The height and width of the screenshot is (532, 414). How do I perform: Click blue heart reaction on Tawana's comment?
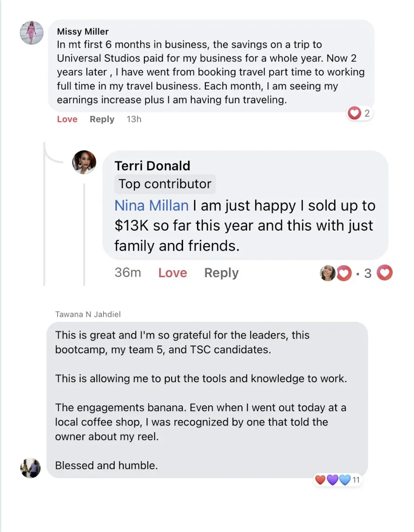tap(345, 480)
